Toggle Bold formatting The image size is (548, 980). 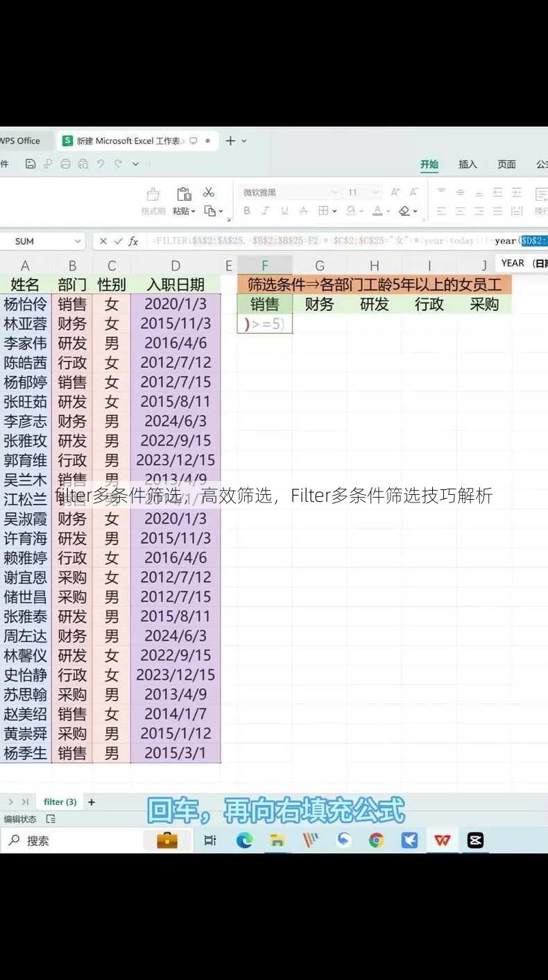pos(247,210)
